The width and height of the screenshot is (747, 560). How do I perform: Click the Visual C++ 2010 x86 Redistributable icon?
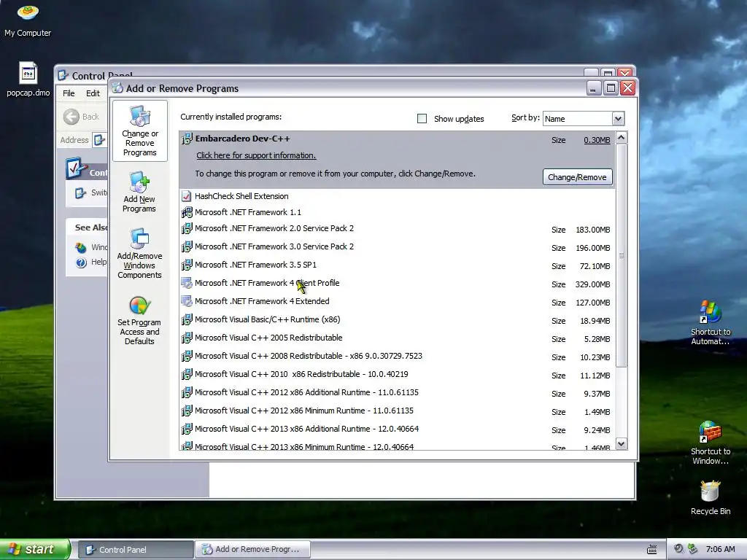click(187, 374)
